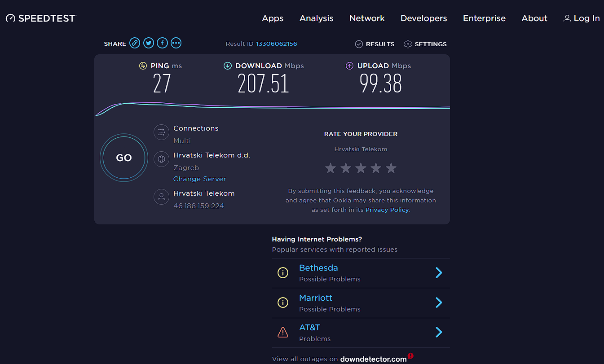Open the Privacy Policy link
Image resolution: width=604 pixels, height=364 pixels.
pyautogui.click(x=387, y=210)
